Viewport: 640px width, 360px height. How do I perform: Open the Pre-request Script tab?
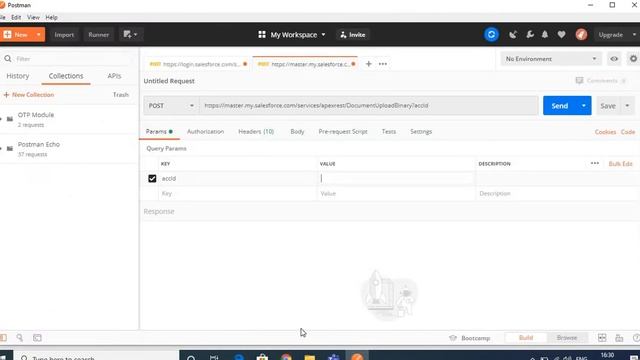pyautogui.click(x=343, y=131)
